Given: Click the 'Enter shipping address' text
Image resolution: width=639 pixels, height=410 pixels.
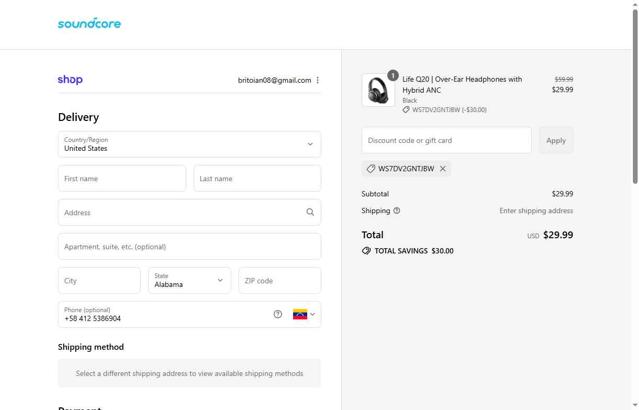Looking at the screenshot, I should point(536,211).
